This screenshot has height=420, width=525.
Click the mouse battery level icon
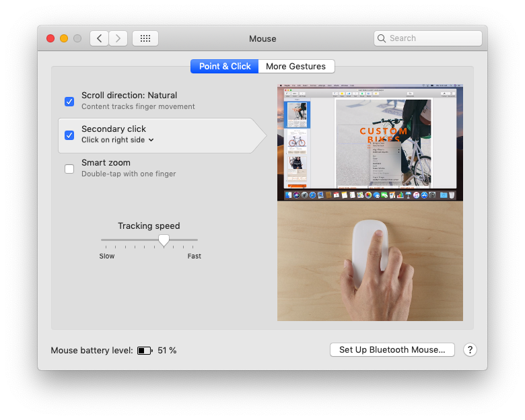click(145, 351)
